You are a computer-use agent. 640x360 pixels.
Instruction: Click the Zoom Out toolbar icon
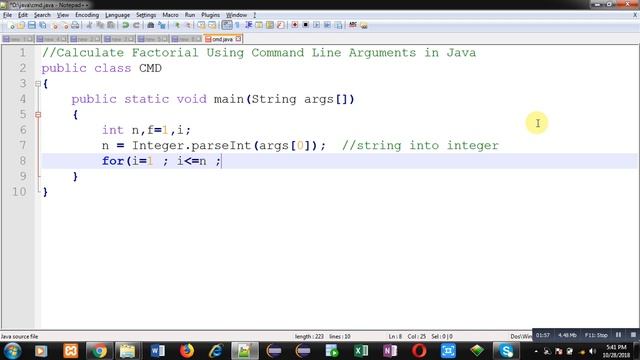(188, 25)
